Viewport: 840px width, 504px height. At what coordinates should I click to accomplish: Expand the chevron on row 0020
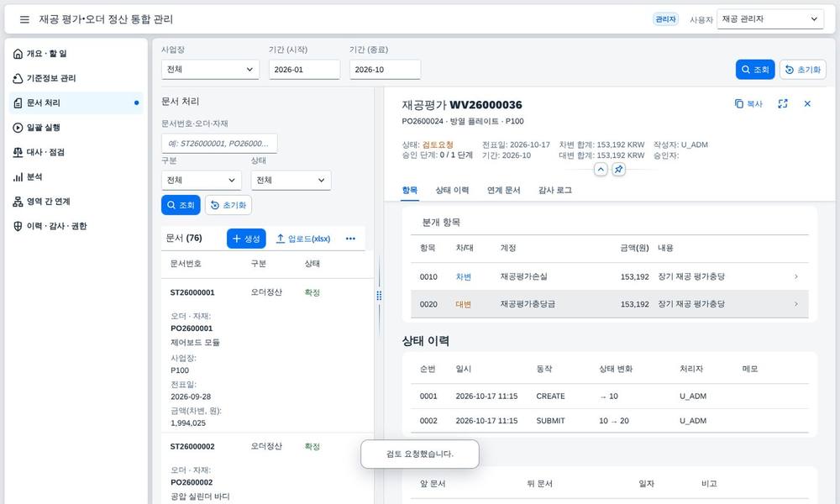click(x=796, y=304)
